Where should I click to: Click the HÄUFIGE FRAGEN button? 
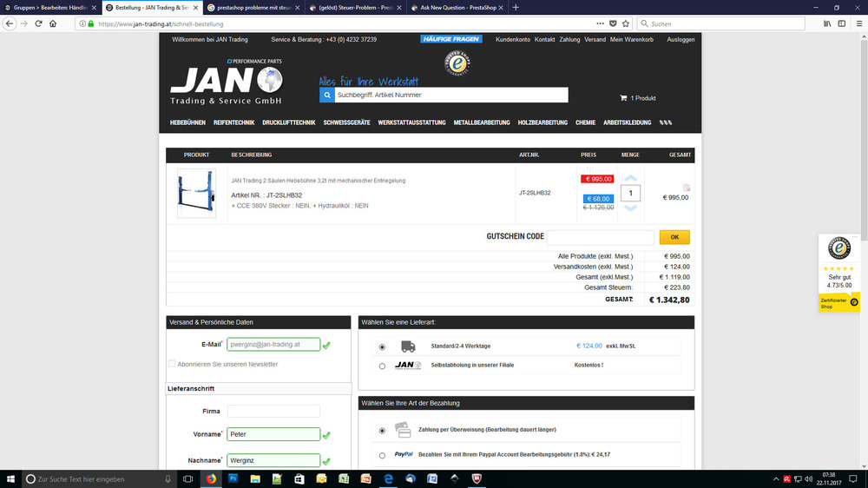[451, 39]
